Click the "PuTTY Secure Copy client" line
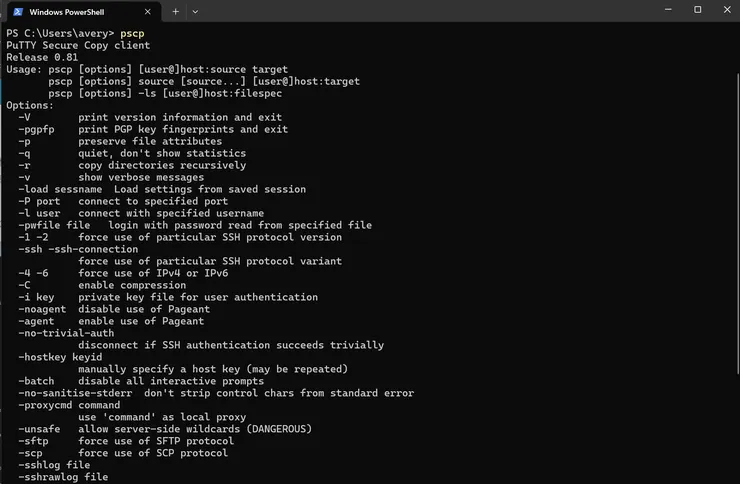This screenshot has height=484, width=740. coord(78,45)
